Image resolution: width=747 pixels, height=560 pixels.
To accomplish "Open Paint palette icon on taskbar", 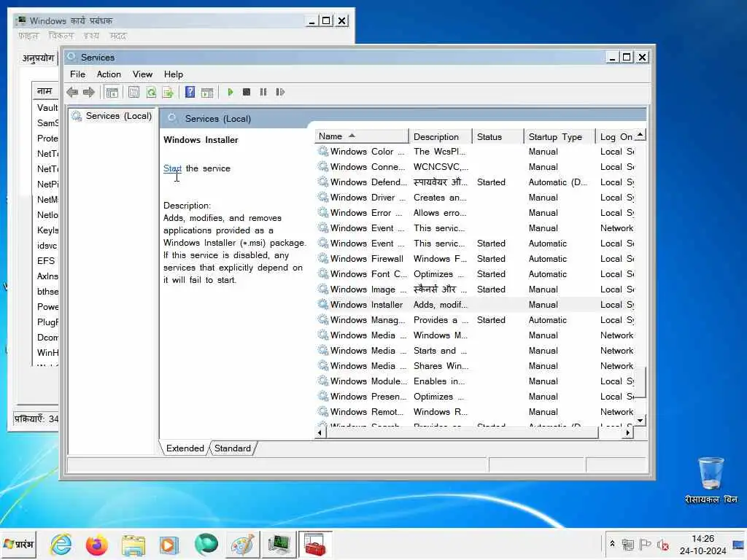I will (242, 545).
